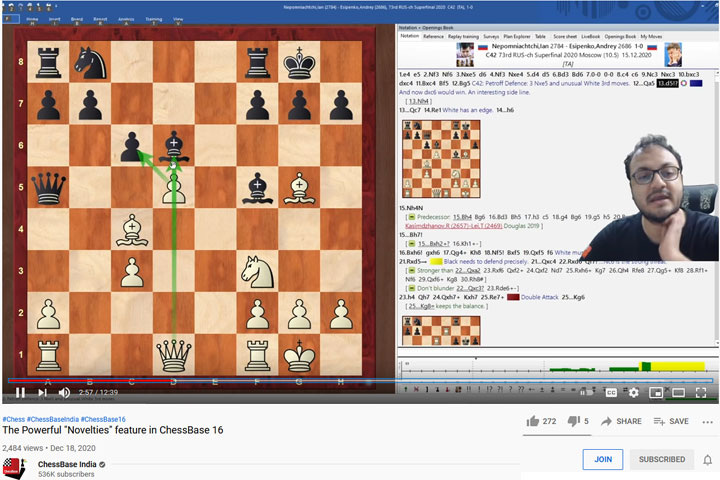Switch to the My Moves tab

pos(651,36)
